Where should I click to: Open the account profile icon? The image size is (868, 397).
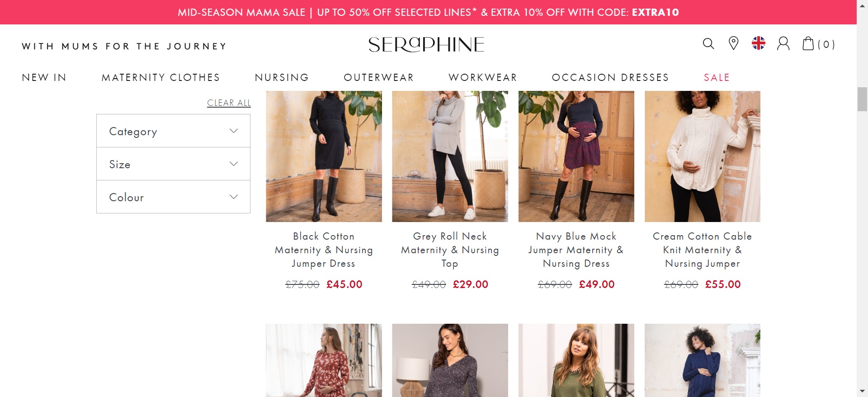tap(783, 44)
